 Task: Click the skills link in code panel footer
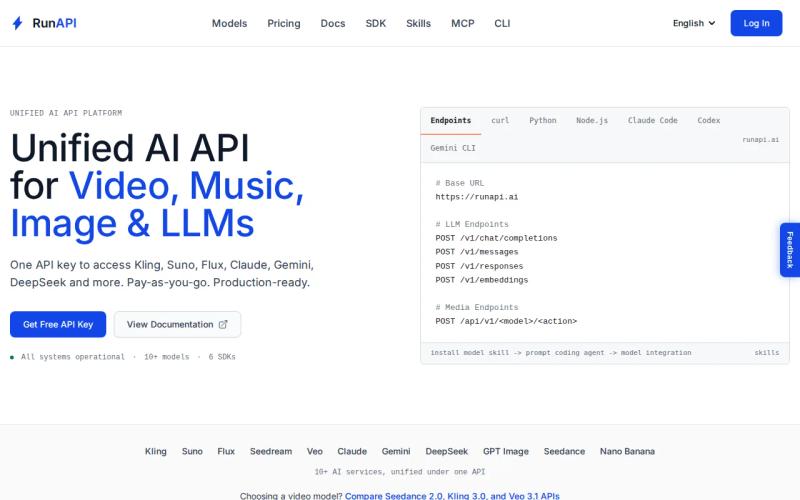[766, 353]
